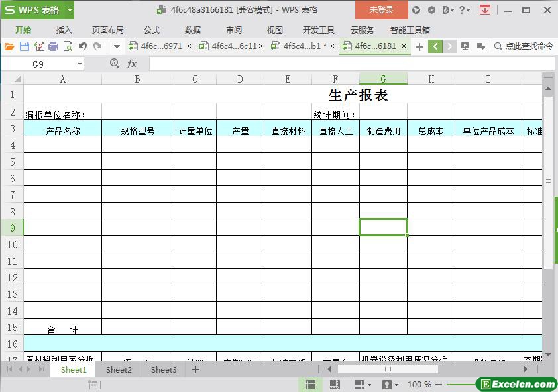
Task: Click the 未登录 login button
Action: (382, 10)
